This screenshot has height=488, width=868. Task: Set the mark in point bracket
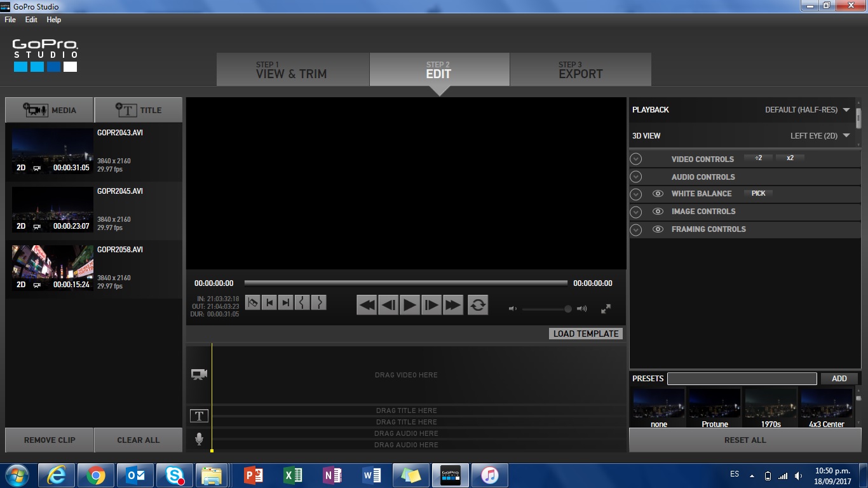pyautogui.click(x=302, y=302)
